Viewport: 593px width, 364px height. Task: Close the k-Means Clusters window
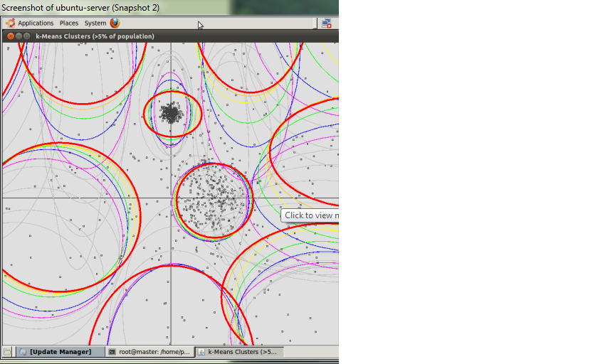[11, 36]
